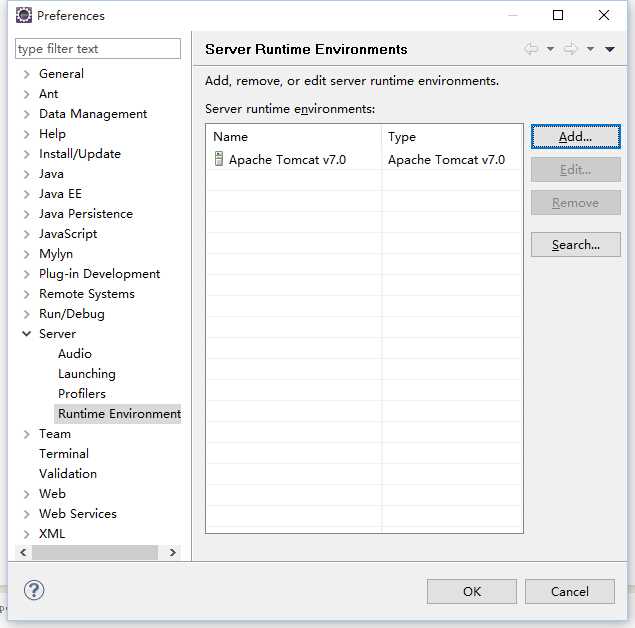Click the forward navigation arrow icon
The width and height of the screenshot is (635, 628).
click(x=571, y=49)
